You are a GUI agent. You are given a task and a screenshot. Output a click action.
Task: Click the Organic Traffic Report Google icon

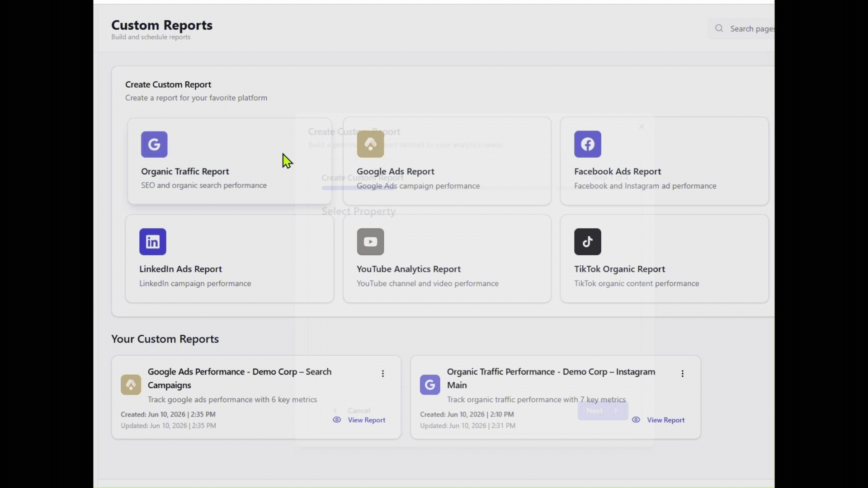(x=154, y=145)
